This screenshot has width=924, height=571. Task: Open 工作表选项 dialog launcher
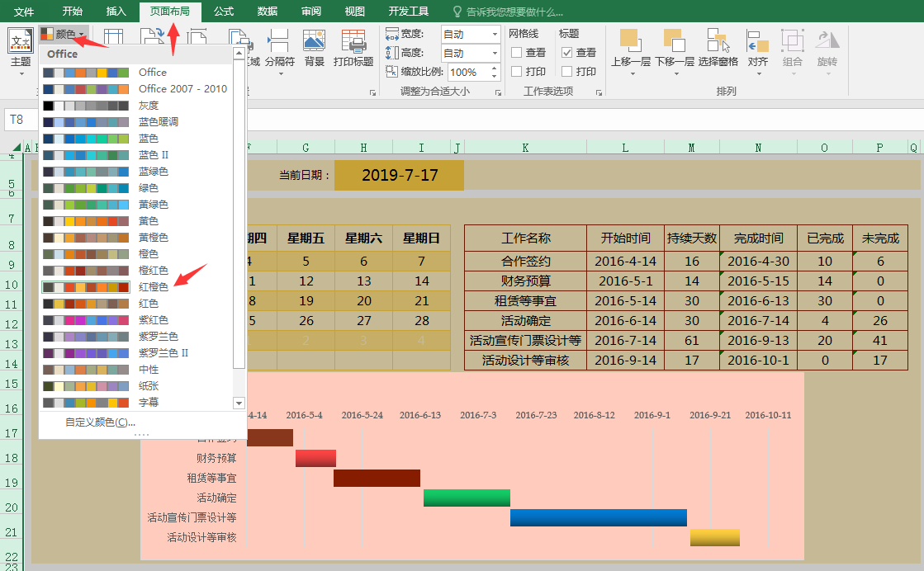click(x=599, y=92)
